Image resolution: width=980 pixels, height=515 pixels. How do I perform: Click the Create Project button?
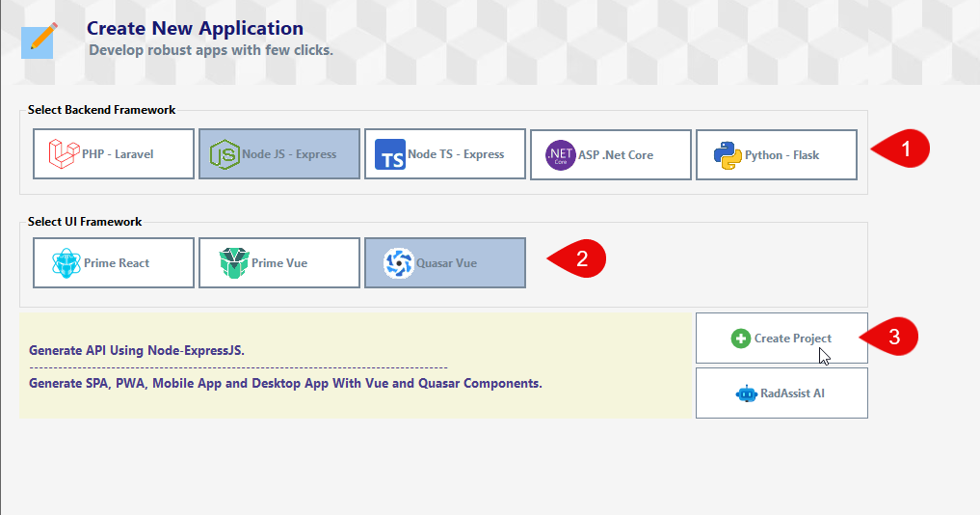click(x=781, y=338)
